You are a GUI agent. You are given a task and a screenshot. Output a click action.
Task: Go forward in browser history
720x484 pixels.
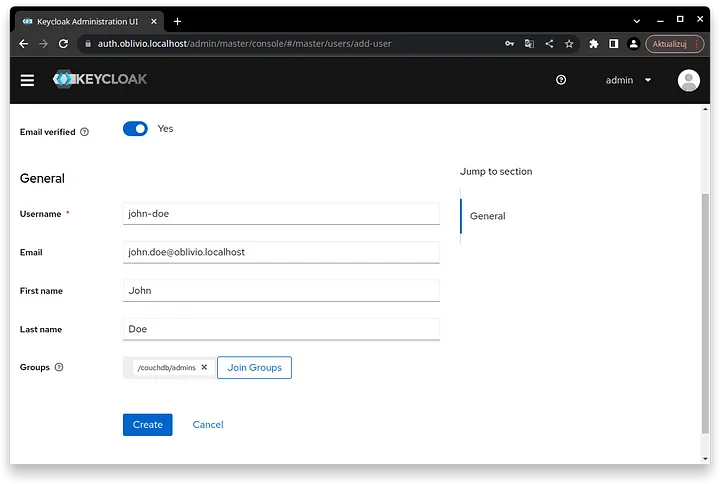(44, 44)
